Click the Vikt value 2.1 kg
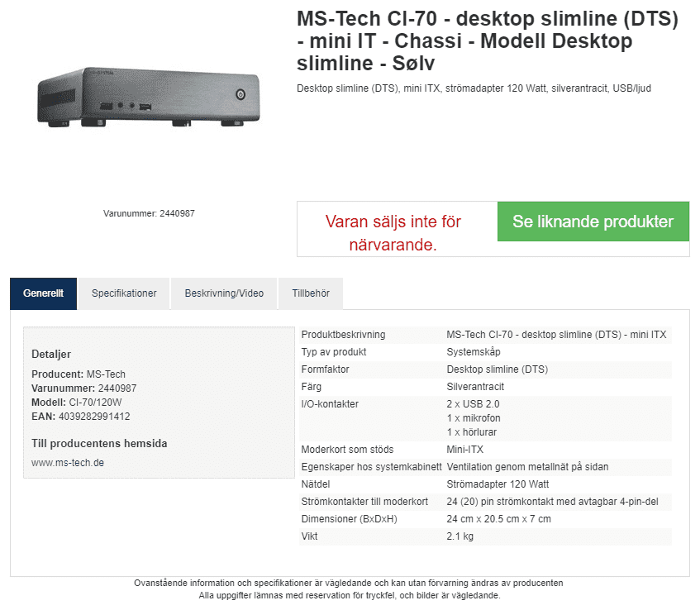Viewport: 700px width, 610px height. 460,536
